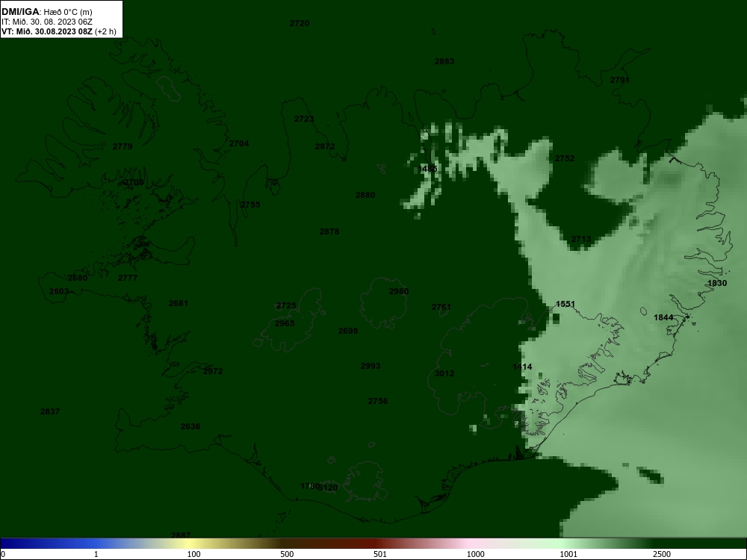Click the VT valid time line 08Z (+2 h)

(58, 31)
